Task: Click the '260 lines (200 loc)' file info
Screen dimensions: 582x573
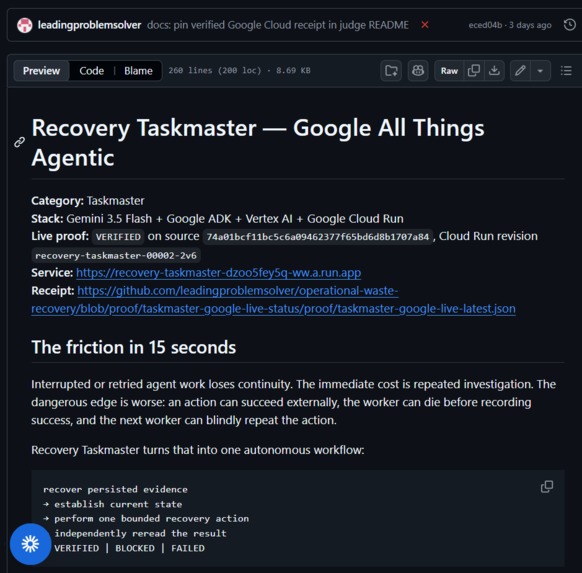Action: tap(239, 71)
